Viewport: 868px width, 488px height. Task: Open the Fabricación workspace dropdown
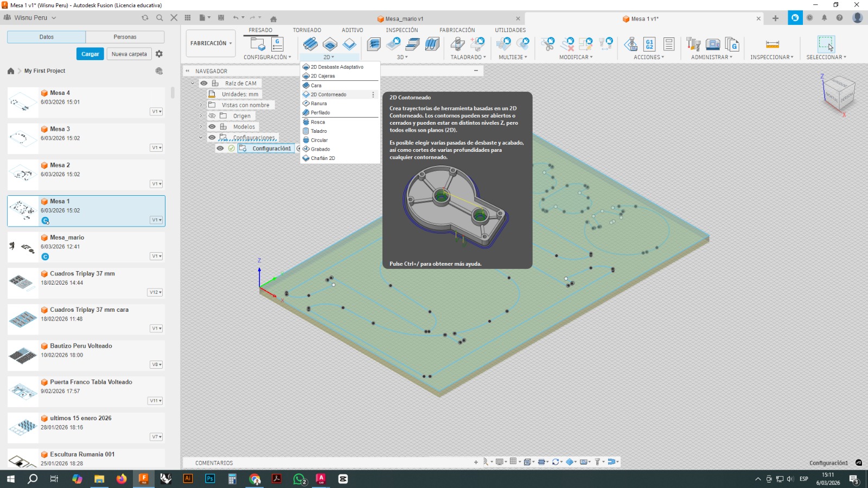(211, 43)
